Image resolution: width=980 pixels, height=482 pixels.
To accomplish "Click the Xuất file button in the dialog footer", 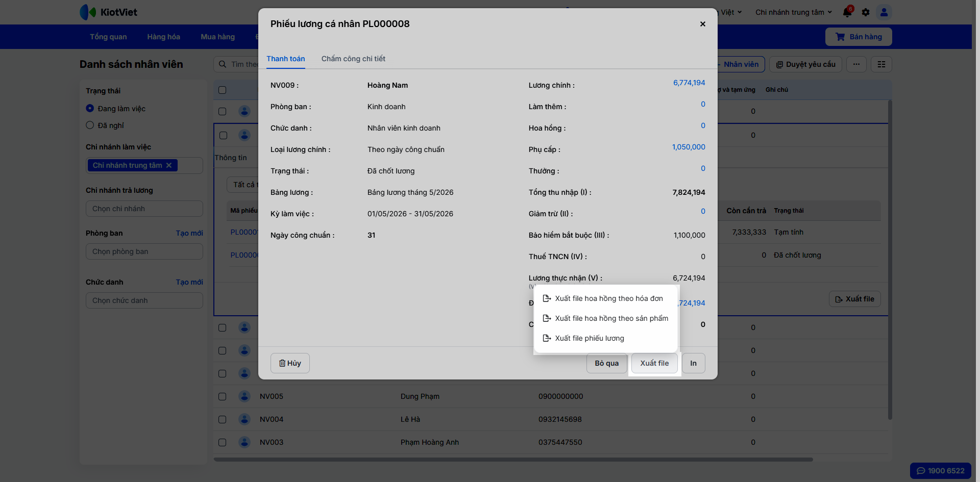I will tap(654, 363).
